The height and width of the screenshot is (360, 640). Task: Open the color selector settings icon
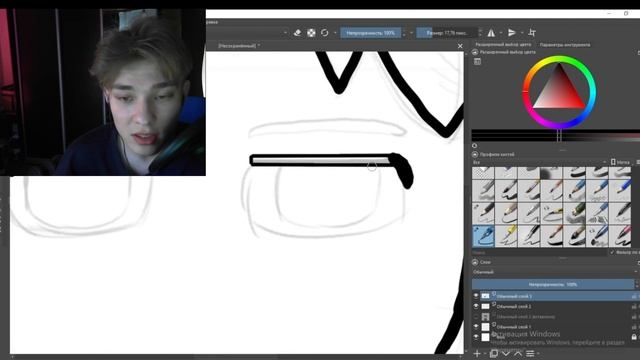click(x=478, y=61)
